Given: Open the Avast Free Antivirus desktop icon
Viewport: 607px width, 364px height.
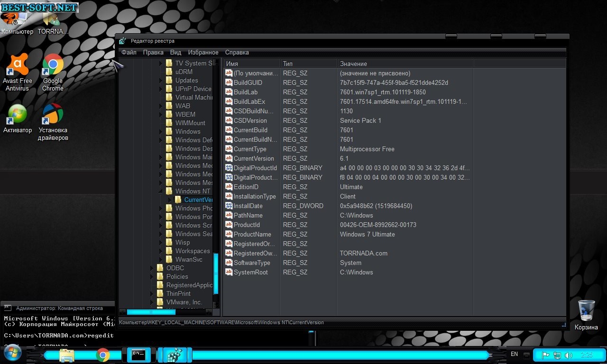Looking at the screenshot, I should (x=17, y=72).
